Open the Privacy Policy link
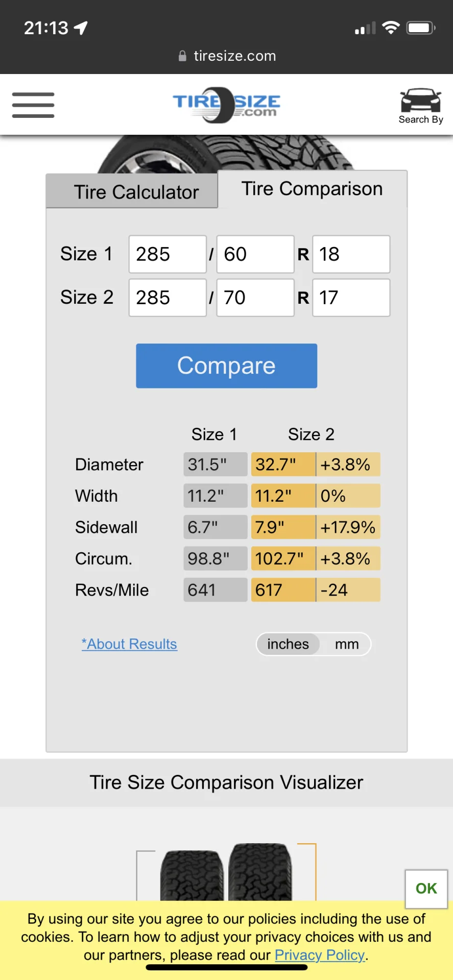This screenshot has width=453, height=980. coord(320,955)
